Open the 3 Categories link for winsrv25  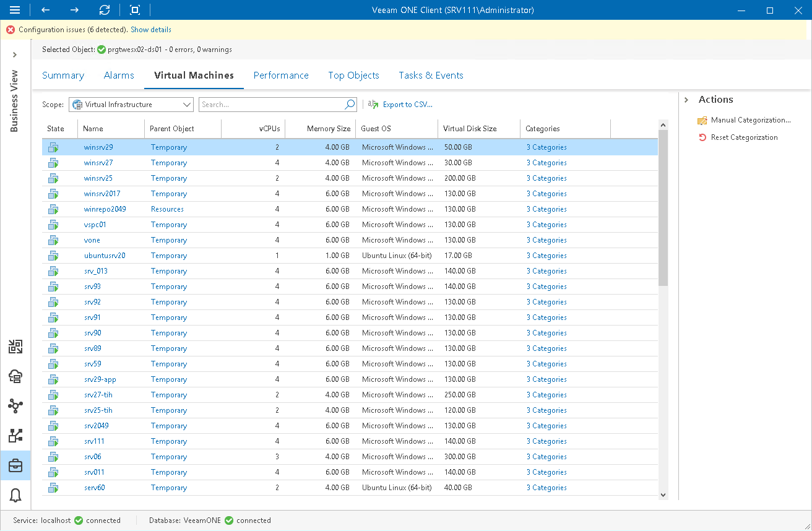coord(546,178)
